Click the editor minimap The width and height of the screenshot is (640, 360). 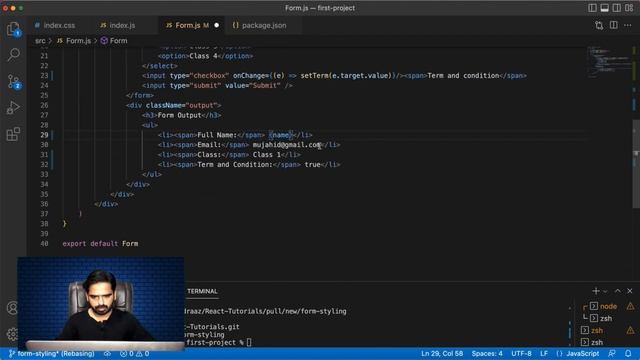click(x=609, y=61)
